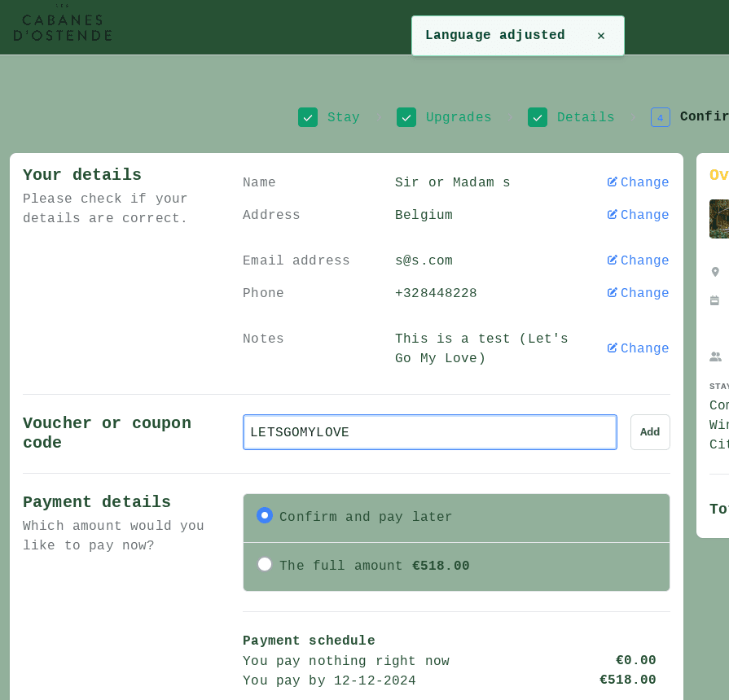The image size is (729, 700).
Task: Change the email address
Action: (639, 260)
